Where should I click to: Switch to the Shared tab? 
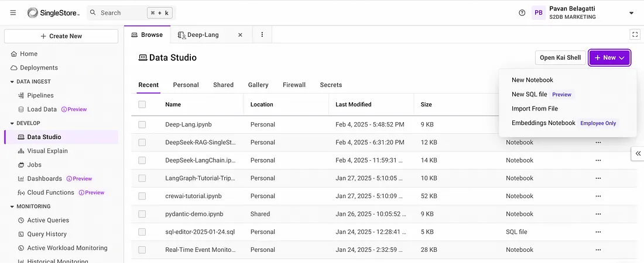click(x=224, y=85)
